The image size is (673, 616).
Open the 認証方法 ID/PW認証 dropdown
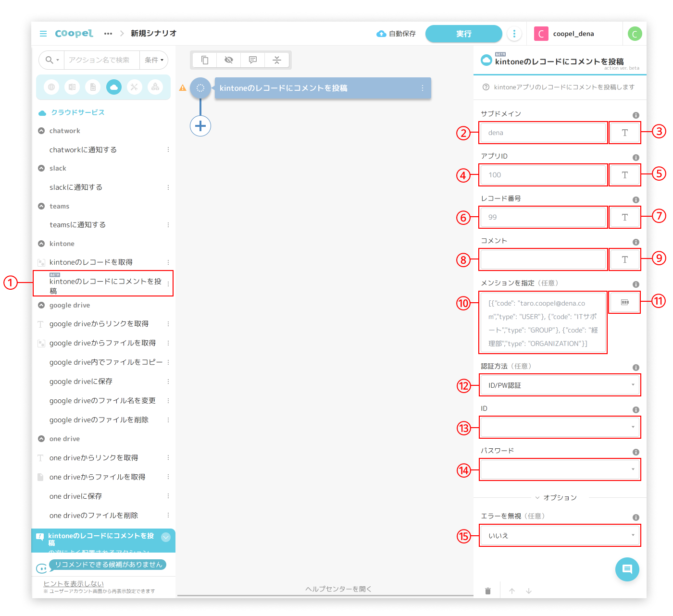pyautogui.click(x=560, y=385)
